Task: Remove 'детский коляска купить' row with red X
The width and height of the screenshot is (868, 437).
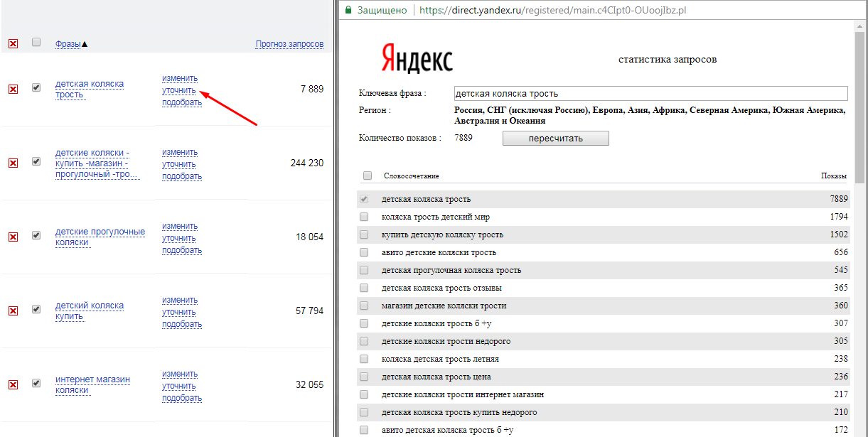Action: [x=13, y=311]
